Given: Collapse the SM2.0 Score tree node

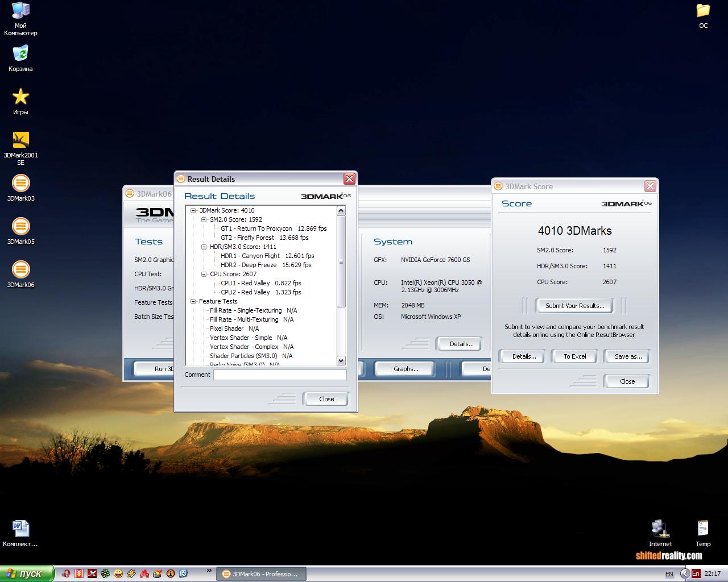Looking at the screenshot, I should click(204, 219).
